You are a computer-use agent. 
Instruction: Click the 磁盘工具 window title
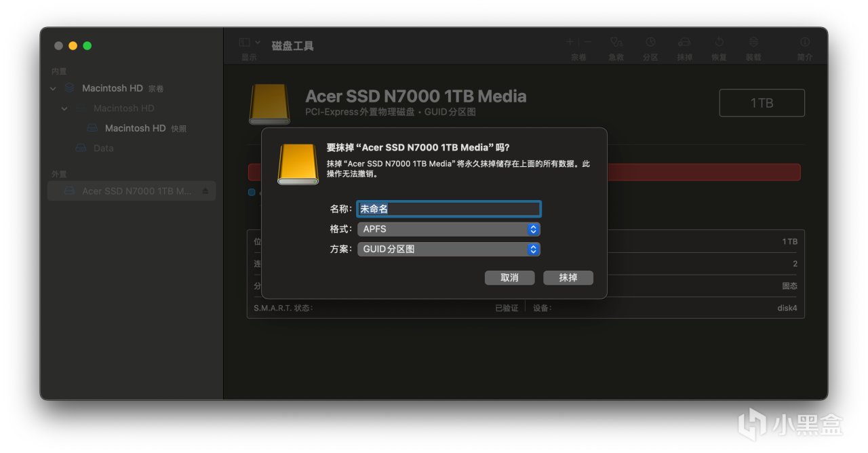[x=292, y=46]
